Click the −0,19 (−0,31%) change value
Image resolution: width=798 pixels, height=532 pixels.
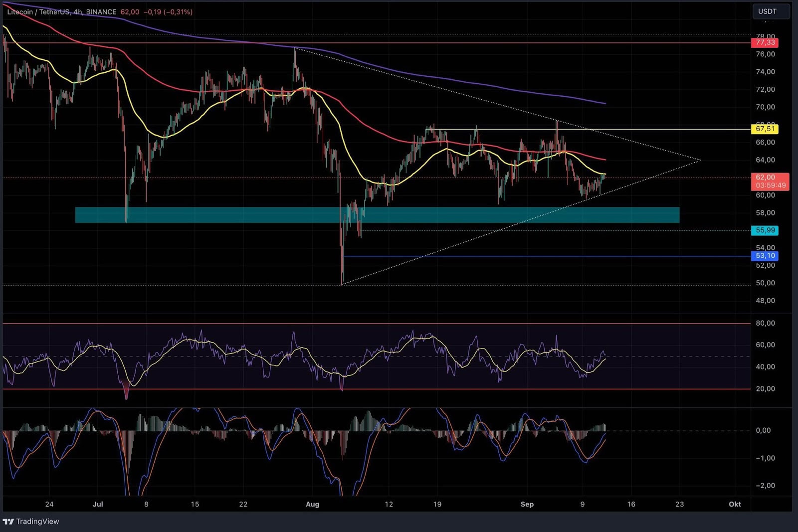tap(168, 11)
